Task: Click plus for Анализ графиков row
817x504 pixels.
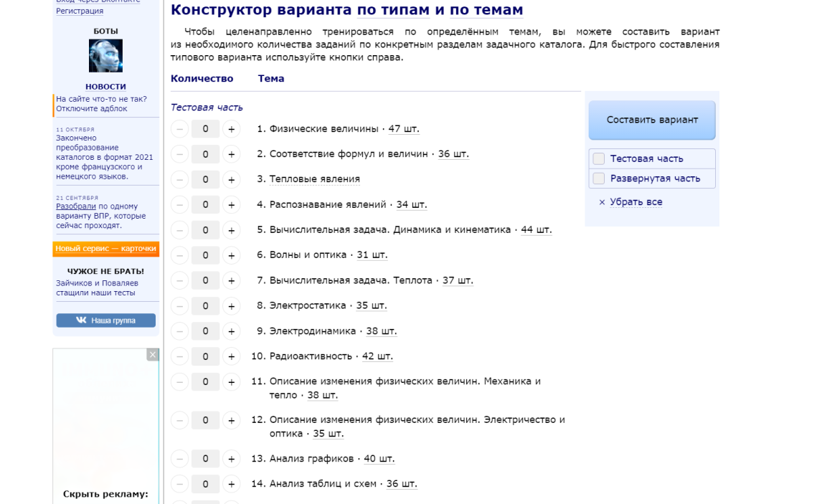Action: click(x=231, y=459)
